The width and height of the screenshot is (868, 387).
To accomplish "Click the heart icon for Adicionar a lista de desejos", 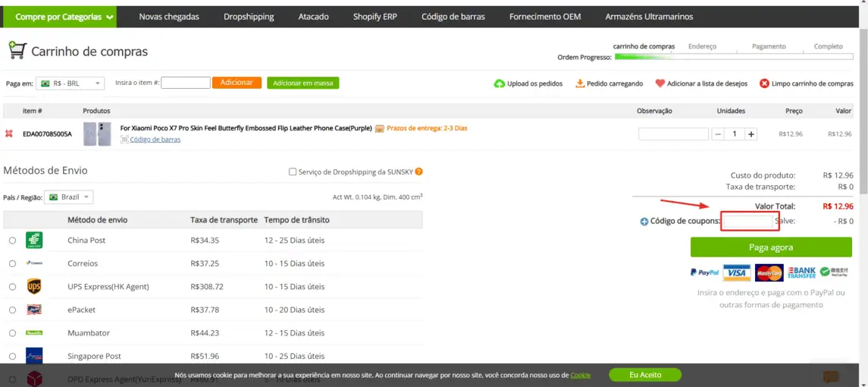I will 660,83.
